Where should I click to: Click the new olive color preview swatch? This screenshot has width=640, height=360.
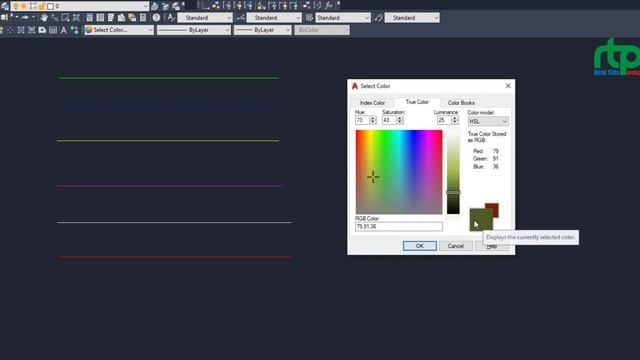pos(480,220)
